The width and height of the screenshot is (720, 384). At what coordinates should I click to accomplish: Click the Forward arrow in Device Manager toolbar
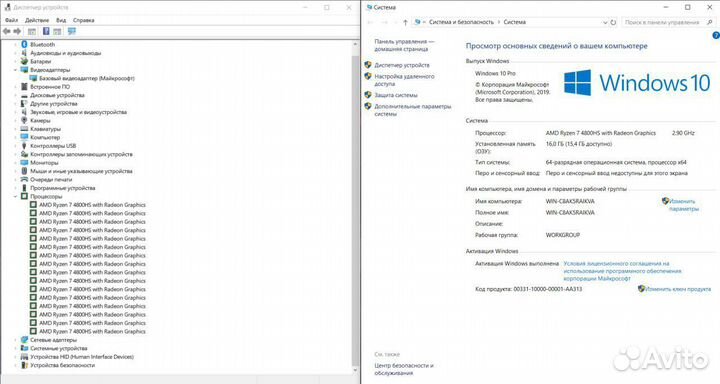click(x=17, y=31)
